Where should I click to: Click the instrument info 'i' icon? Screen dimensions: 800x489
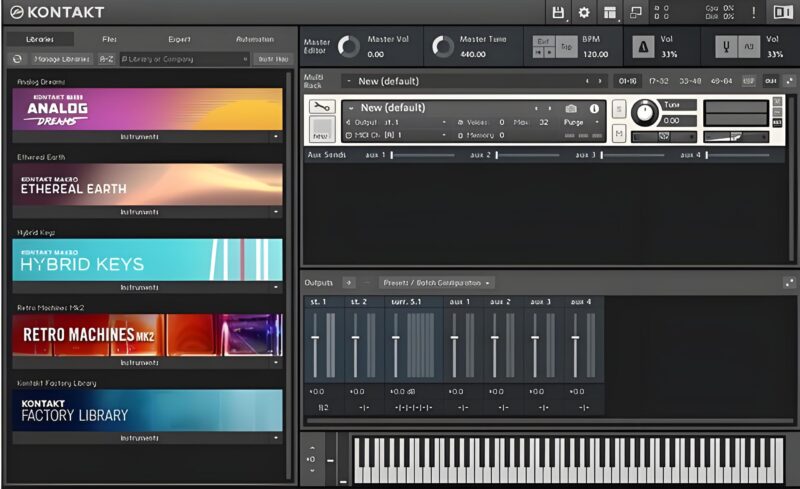click(x=594, y=109)
